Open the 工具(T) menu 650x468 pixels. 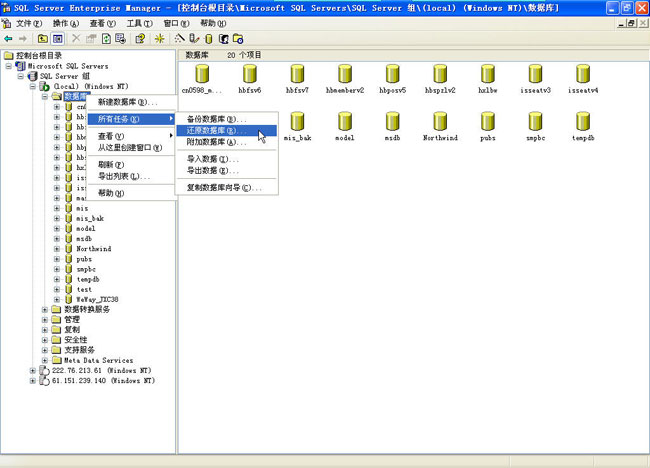(x=139, y=23)
